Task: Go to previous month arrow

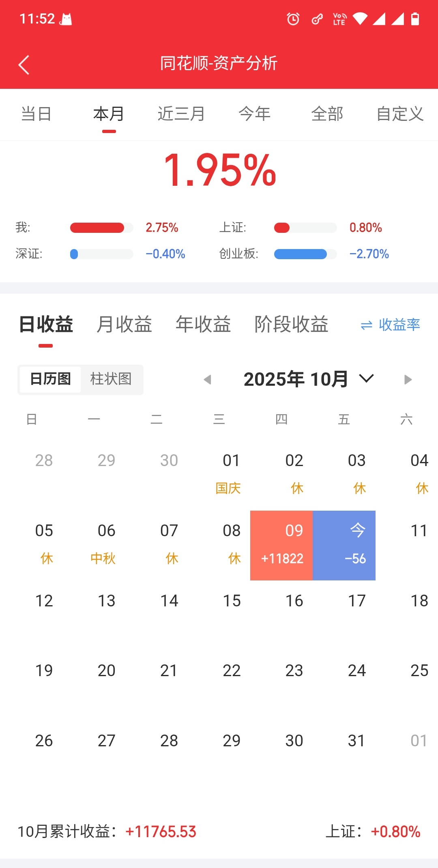Action: pyautogui.click(x=208, y=380)
